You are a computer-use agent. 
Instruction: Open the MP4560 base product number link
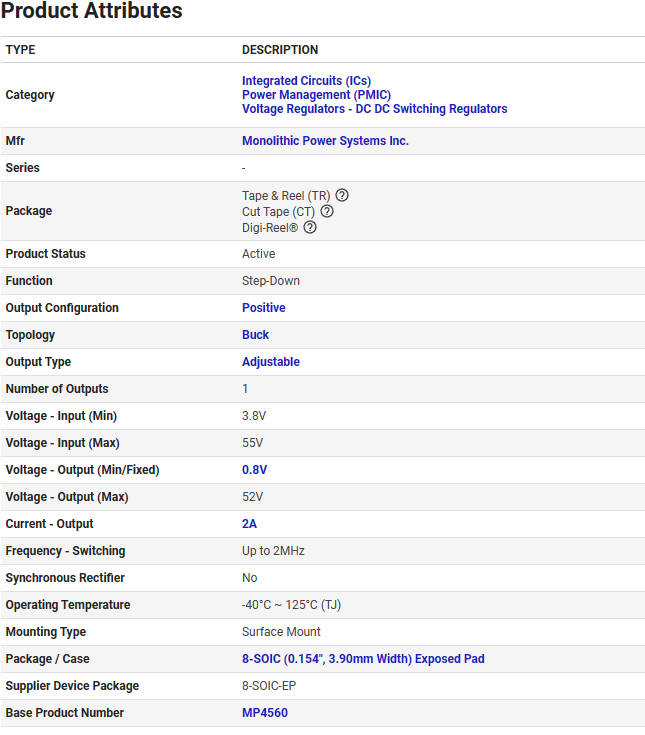pos(264,713)
